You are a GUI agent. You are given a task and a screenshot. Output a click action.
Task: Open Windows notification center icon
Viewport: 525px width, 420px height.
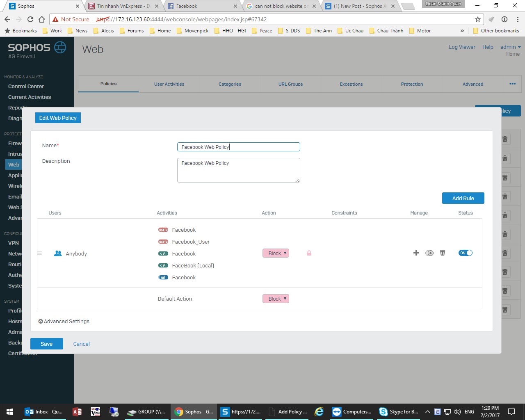(511, 412)
